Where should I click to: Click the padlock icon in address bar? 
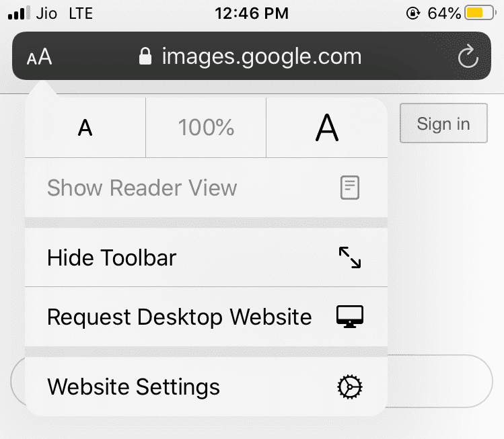145,56
